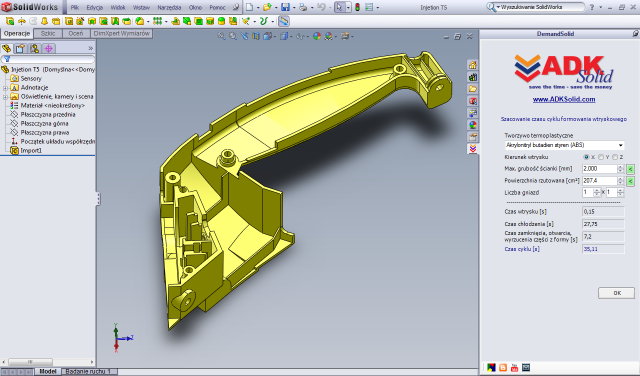Open the Narzędzia menu
The image size is (640, 376).
click(169, 7)
